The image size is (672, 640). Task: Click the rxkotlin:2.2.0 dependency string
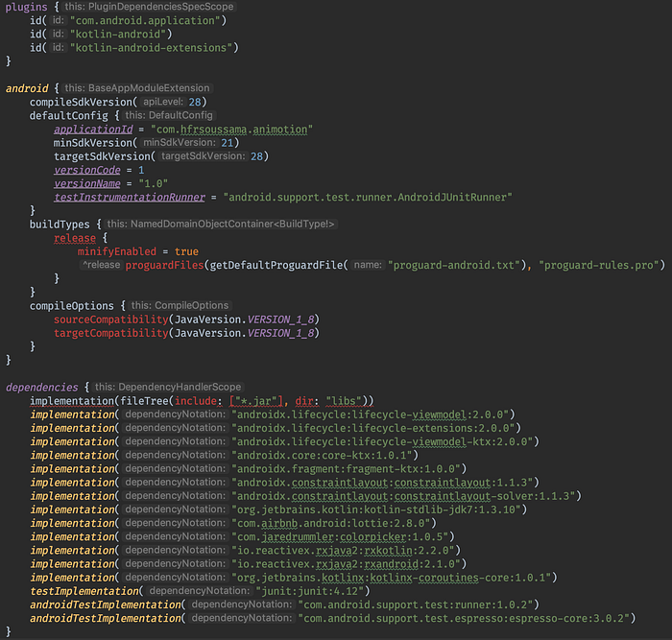(x=343, y=551)
